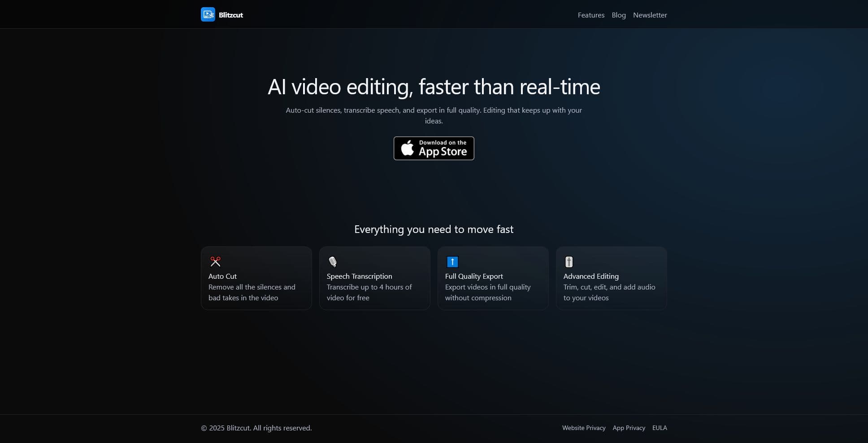Click the microphone icon above Speech Transcription
Viewport: 868px width, 443px height.
[334, 262]
